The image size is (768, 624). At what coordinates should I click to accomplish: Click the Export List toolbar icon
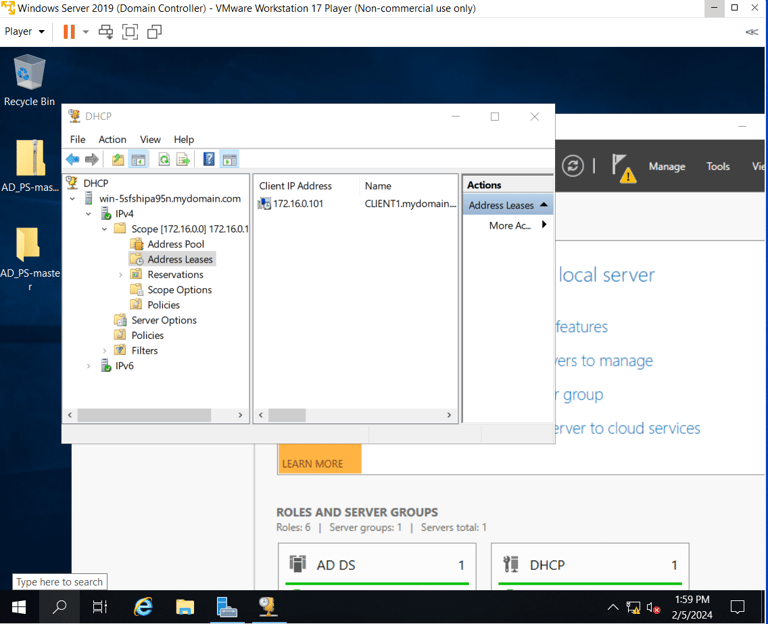point(183,159)
